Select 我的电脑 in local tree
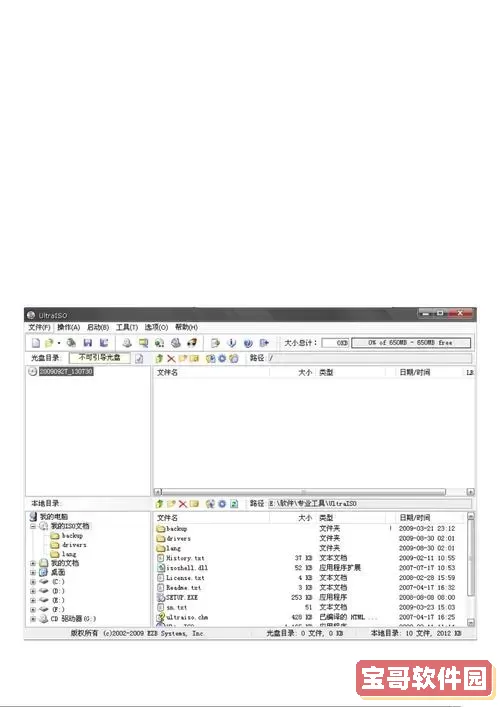This screenshot has width=500, height=707. 54,517
